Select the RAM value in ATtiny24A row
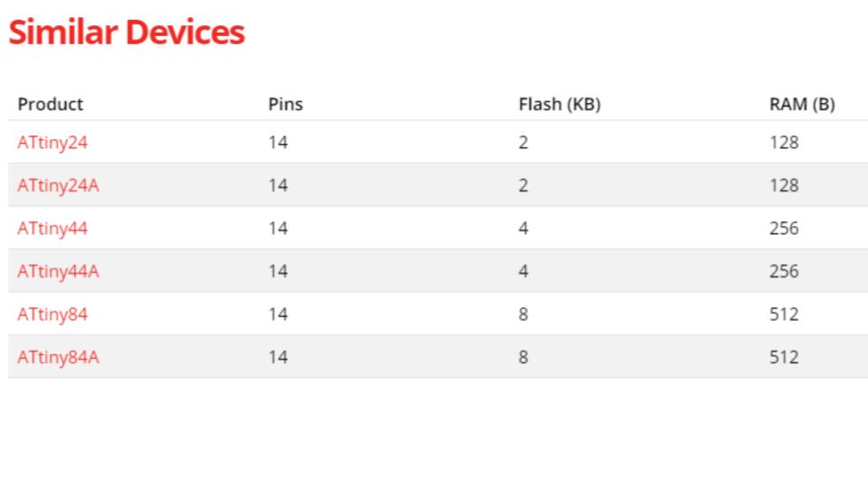The image size is (868, 488). [784, 185]
